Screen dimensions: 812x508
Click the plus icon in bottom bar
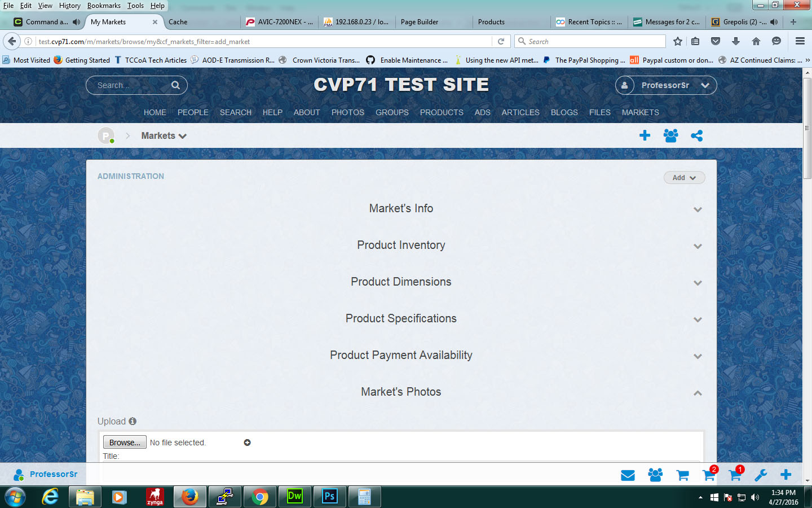click(786, 475)
